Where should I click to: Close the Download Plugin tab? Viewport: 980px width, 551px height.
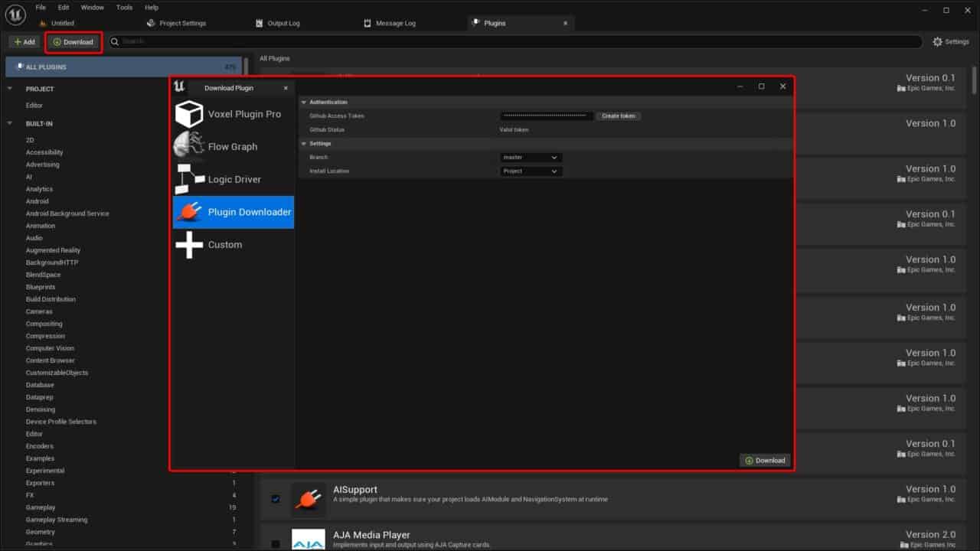coord(286,88)
